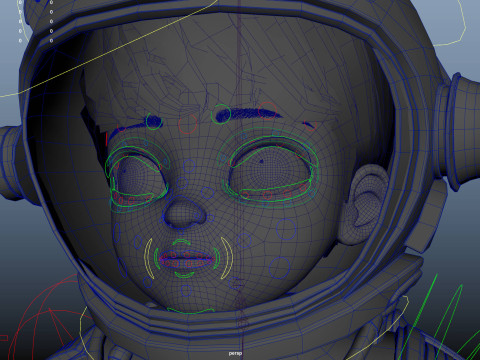
Task: Select green arc at the right mouth corner
Action: 217,258
